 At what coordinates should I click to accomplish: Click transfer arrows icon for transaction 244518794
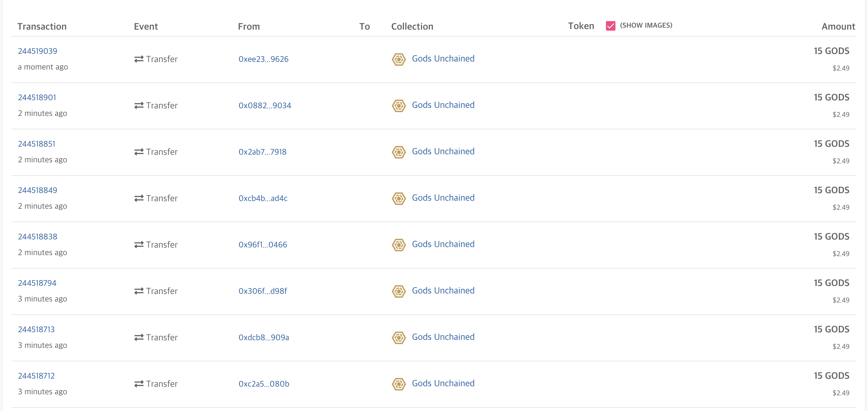pos(139,291)
